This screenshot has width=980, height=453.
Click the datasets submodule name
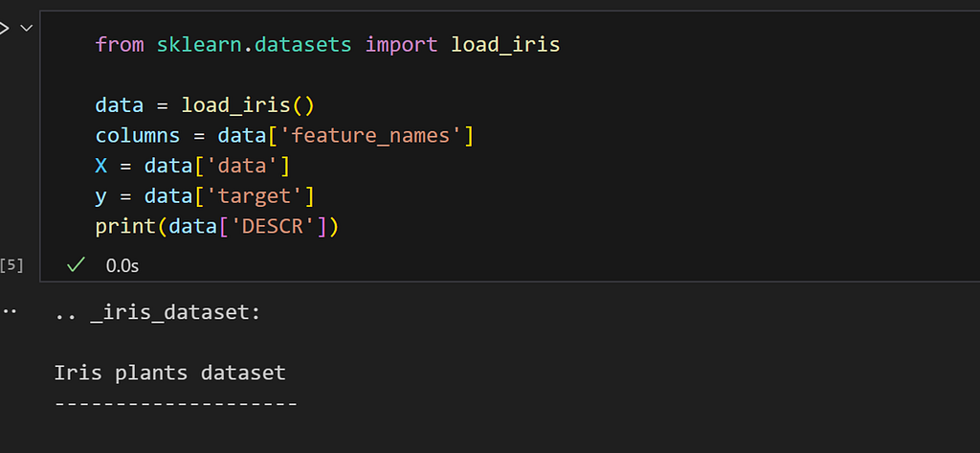coord(302,44)
